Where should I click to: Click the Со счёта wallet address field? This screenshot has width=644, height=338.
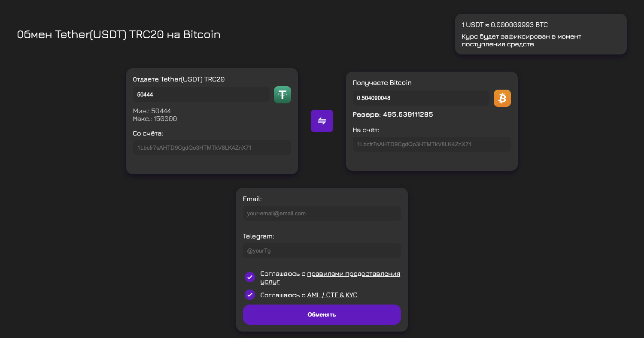click(212, 147)
